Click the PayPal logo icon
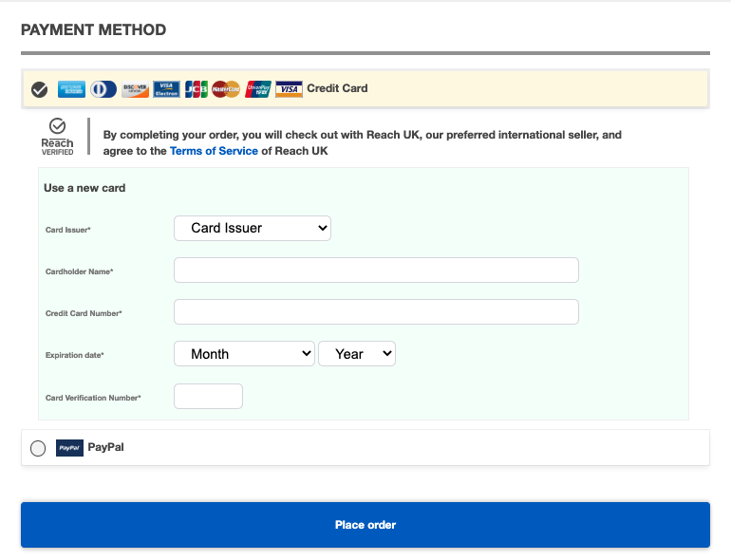The height and width of the screenshot is (560, 731). click(x=69, y=448)
